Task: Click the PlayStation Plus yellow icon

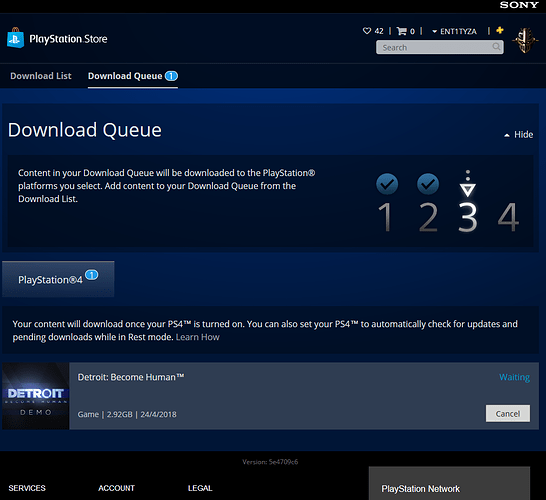Action: [x=500, y=30]
